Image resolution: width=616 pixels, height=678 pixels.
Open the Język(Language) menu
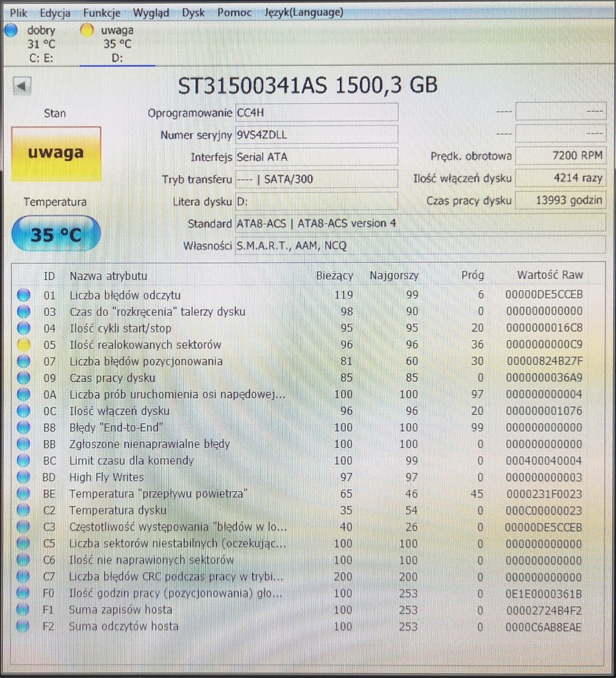(x=304, y=12)
